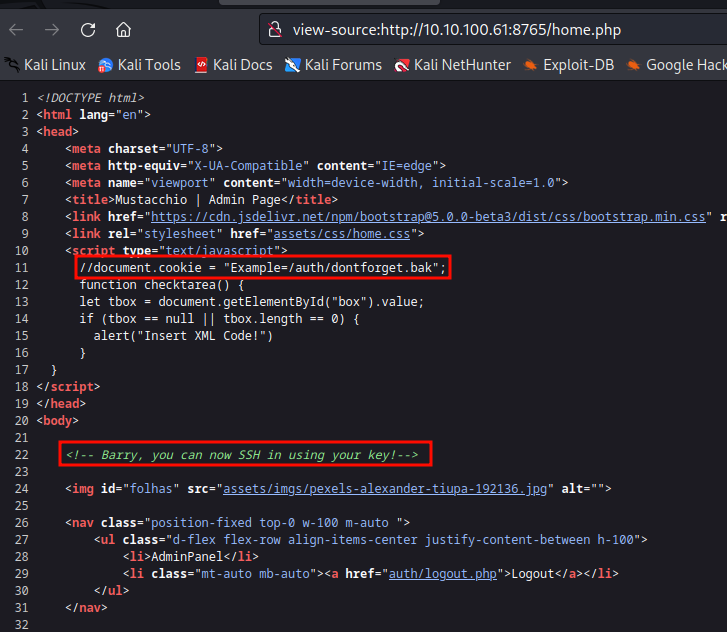This screenshot has height=632, width=727.
Task: Click the meta charset UTF-8 line
Action: point(144,149)
